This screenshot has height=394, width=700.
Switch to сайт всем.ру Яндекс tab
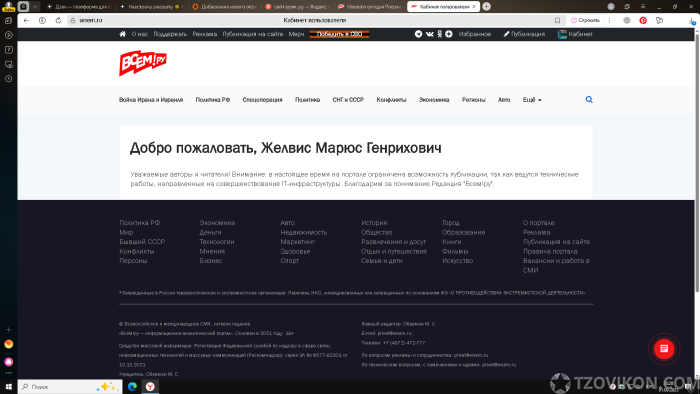pos(297,7)
